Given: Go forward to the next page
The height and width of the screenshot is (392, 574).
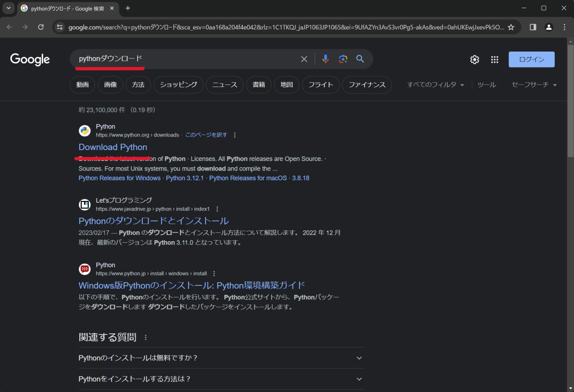Looking at the screenshot, I should pyautogui.click(x=25, y=27).
